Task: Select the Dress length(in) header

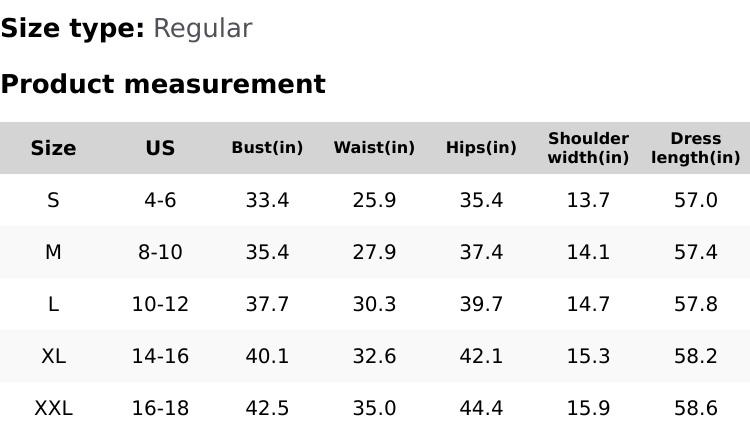Action: tap(695, 148)
